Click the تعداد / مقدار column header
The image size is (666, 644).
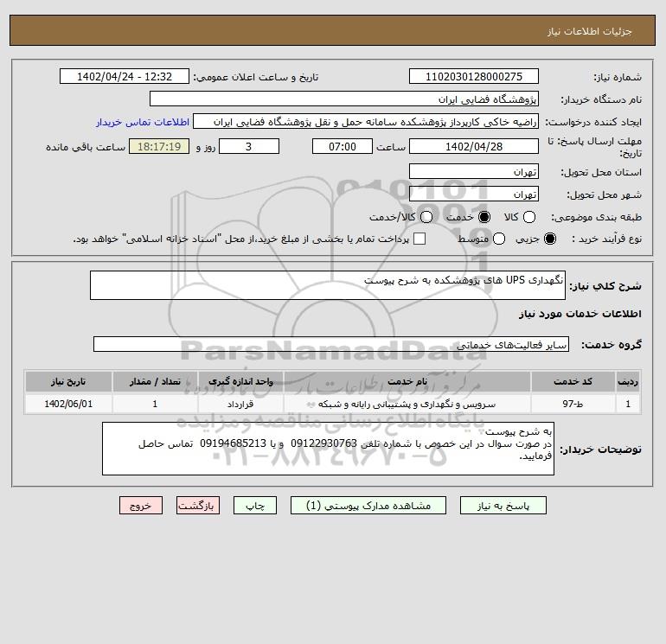[155, 381]
